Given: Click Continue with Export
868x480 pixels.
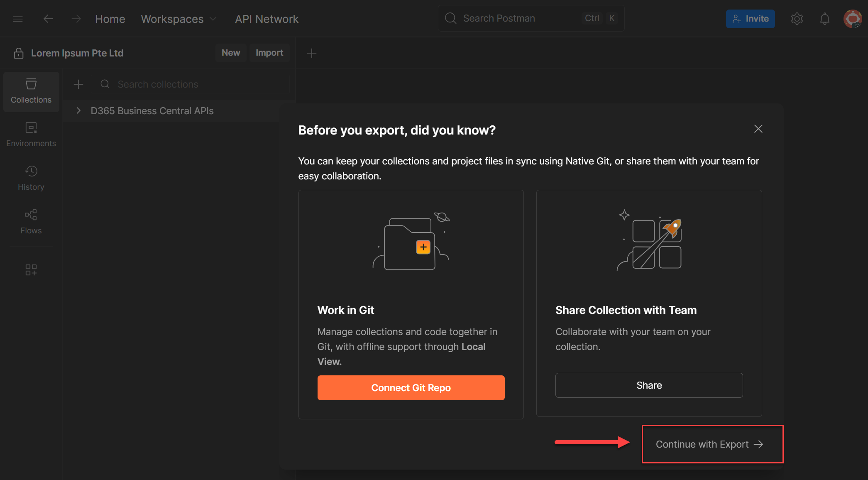Looking at the screenshot, I should click(x=709, y=444).
